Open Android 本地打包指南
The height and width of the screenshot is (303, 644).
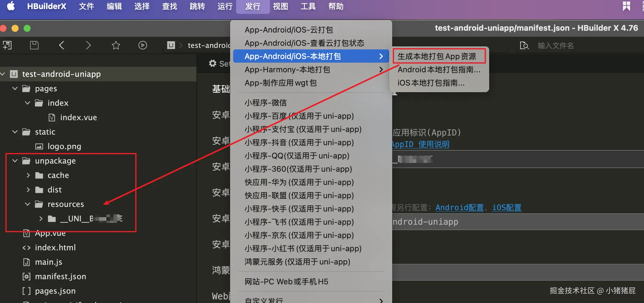point(439,70)
